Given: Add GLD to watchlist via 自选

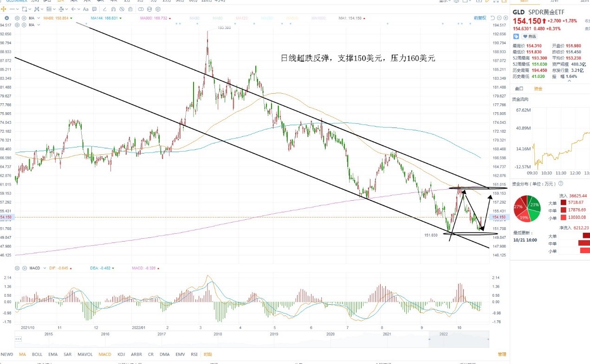Looking at the screenshot, I should click(530, 36).
